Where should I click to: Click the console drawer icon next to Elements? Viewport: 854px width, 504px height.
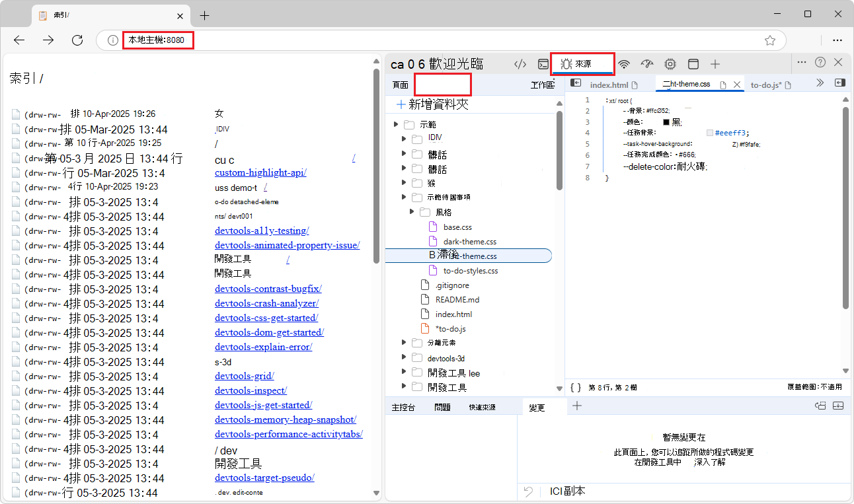543,63
